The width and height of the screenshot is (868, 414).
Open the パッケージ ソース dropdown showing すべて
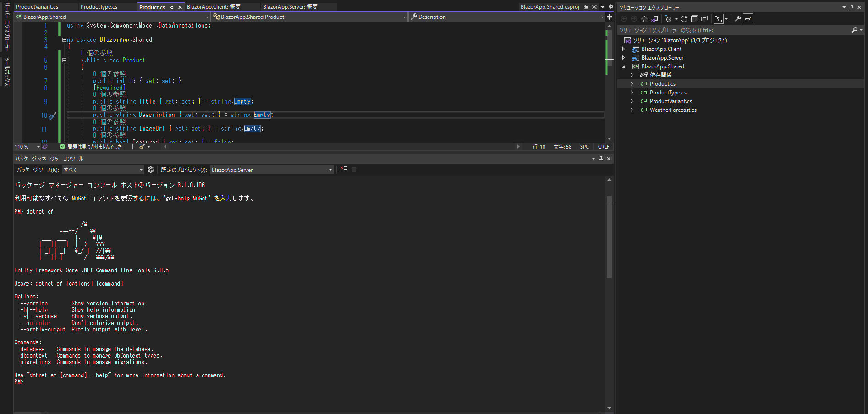(103, 170)
